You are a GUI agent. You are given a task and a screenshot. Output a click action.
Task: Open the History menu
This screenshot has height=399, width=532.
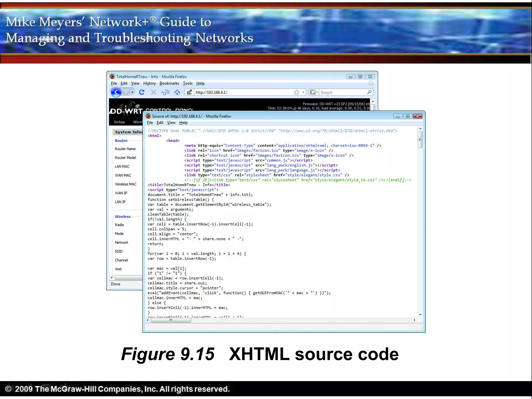click(149, 83)
